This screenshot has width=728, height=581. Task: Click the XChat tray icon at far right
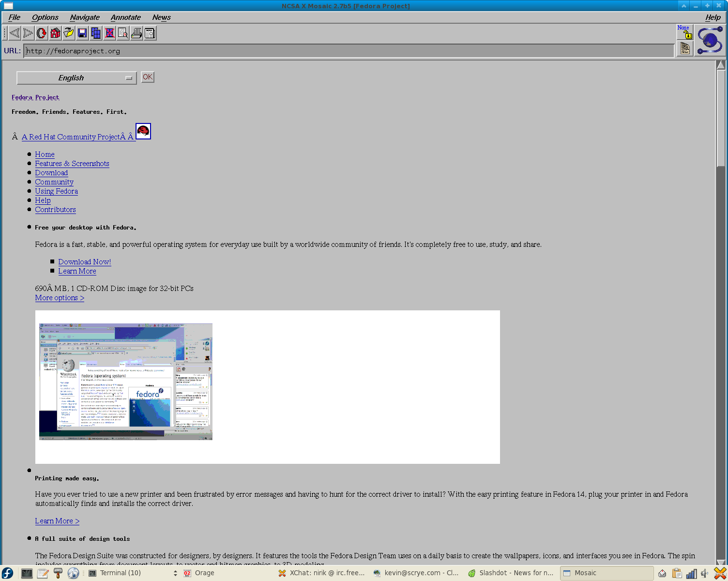720,573
